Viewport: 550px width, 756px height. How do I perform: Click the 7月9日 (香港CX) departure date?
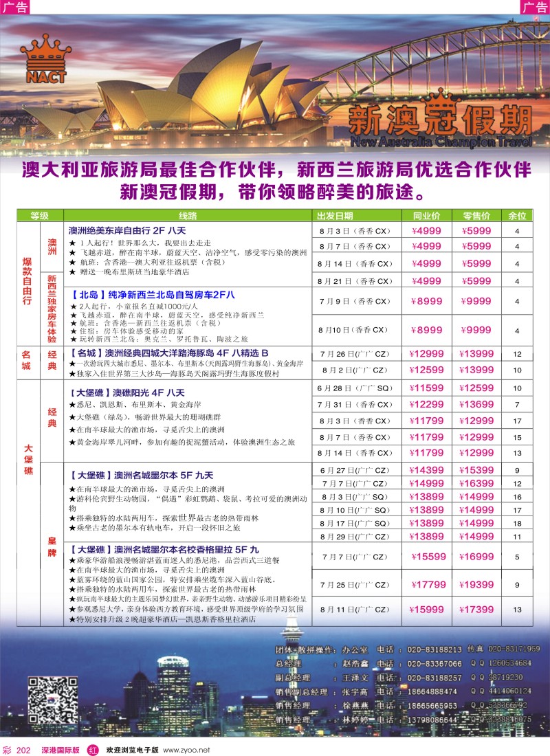pos(355,301)
